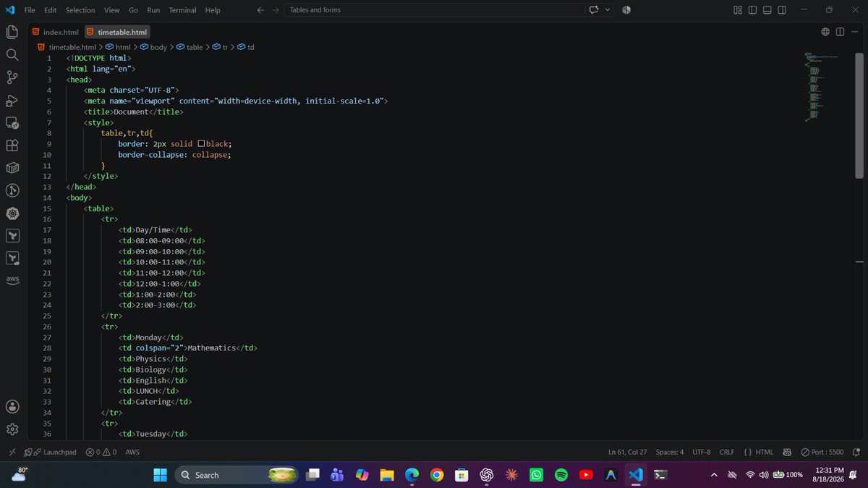
Task: Change encoding via UTF-8 status item
Action: [x=702, y=452]
